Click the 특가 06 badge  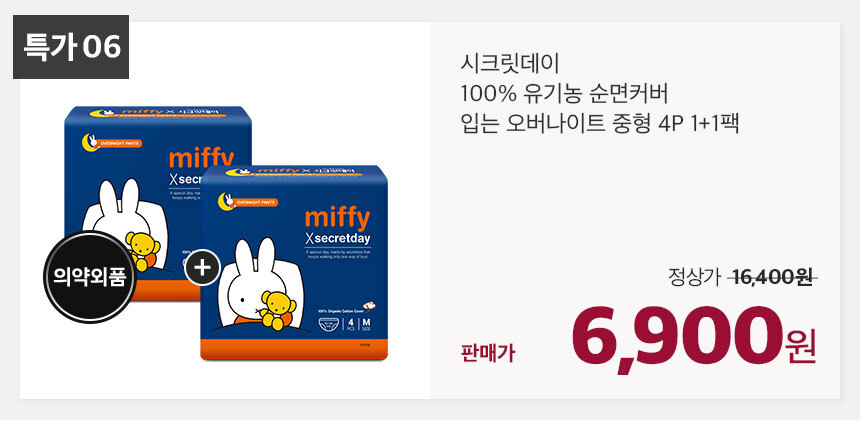71,47
